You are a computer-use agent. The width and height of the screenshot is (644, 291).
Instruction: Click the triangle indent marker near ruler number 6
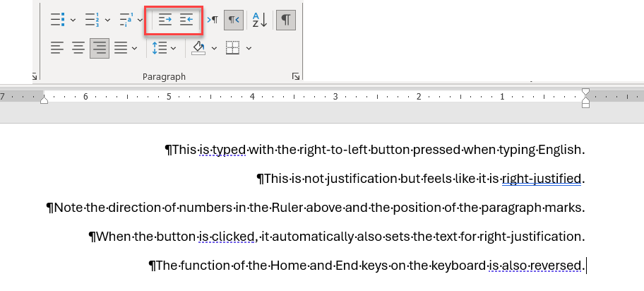[44, 100]
